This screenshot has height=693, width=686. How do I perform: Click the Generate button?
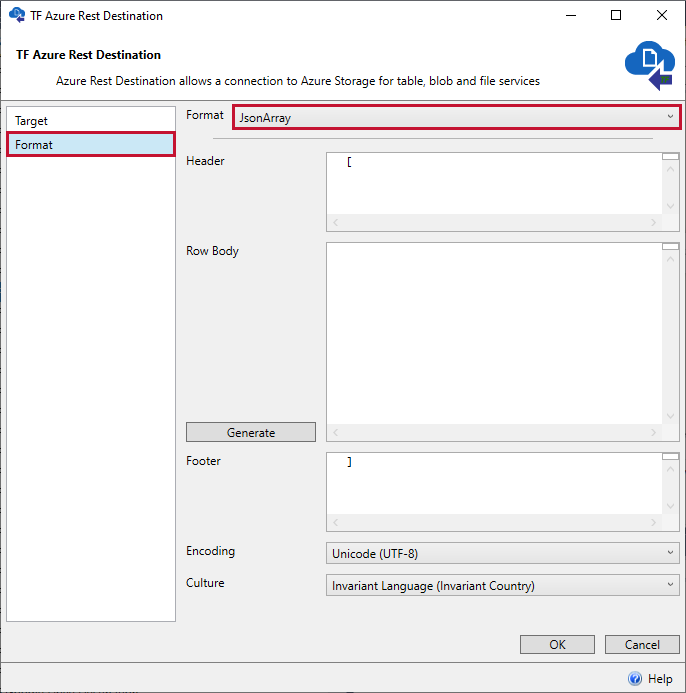pos(251,432)
